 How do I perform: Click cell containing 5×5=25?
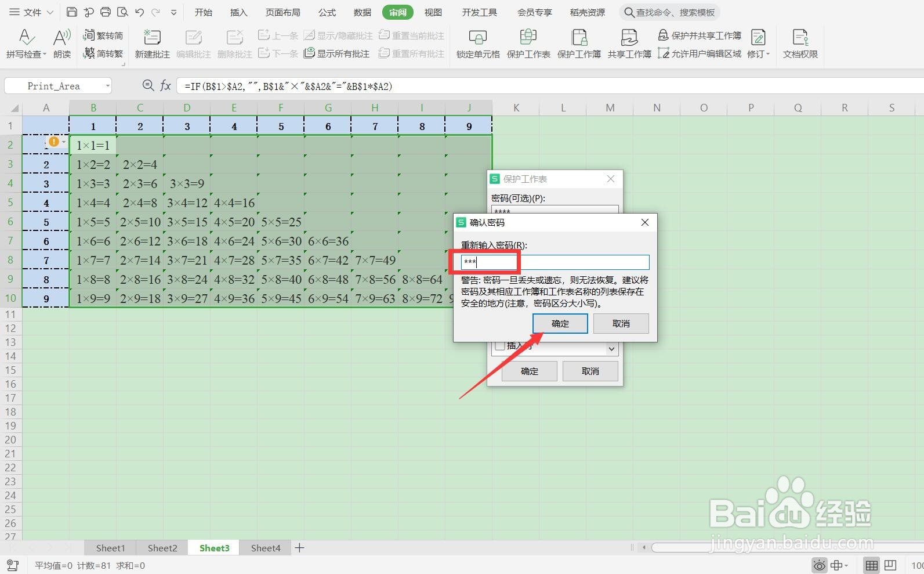281,222
